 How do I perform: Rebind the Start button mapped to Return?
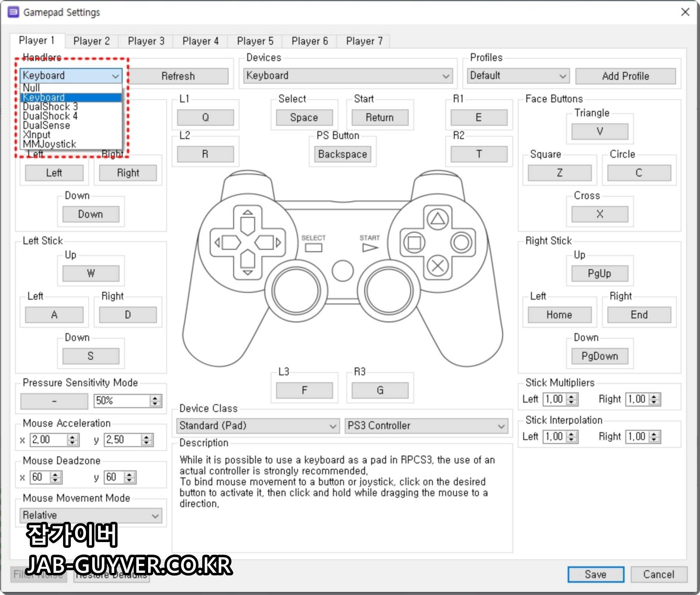(380, 118)
